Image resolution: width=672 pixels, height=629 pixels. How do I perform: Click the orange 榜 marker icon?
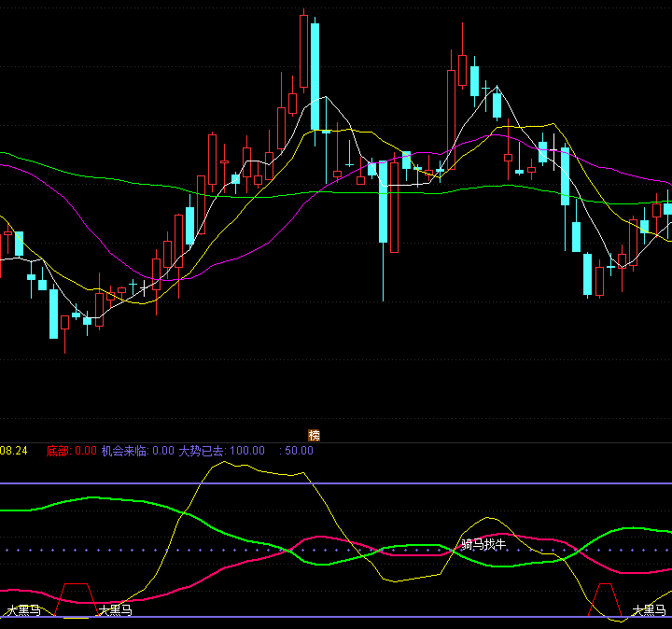coord(315,435)
